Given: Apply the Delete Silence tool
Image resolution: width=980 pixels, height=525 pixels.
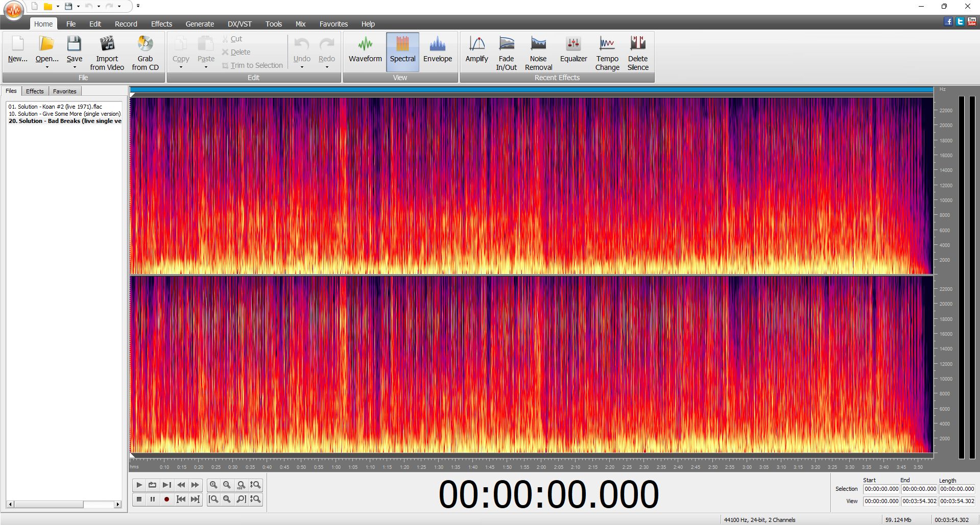Looking at the screenshot, I should click(638, 53).
